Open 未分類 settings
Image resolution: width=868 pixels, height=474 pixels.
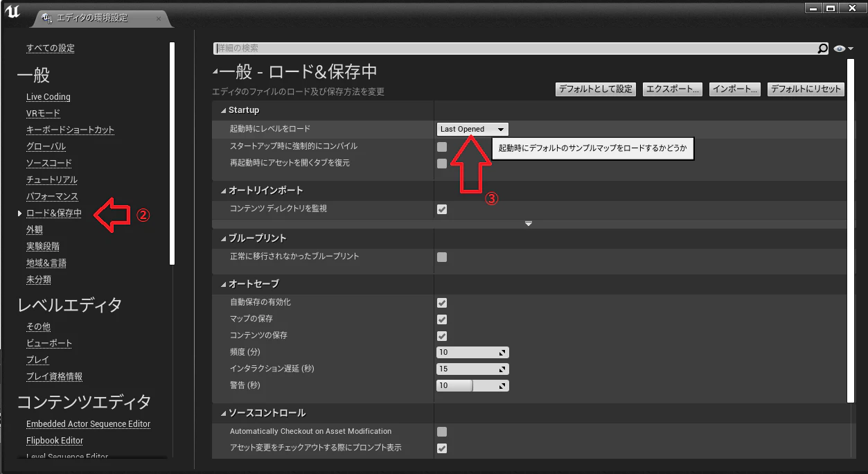tap(39, 280)
